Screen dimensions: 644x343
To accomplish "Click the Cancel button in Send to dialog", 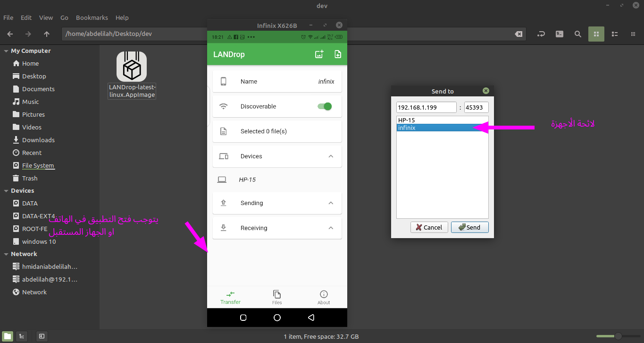I will click(x=429, y=227).
